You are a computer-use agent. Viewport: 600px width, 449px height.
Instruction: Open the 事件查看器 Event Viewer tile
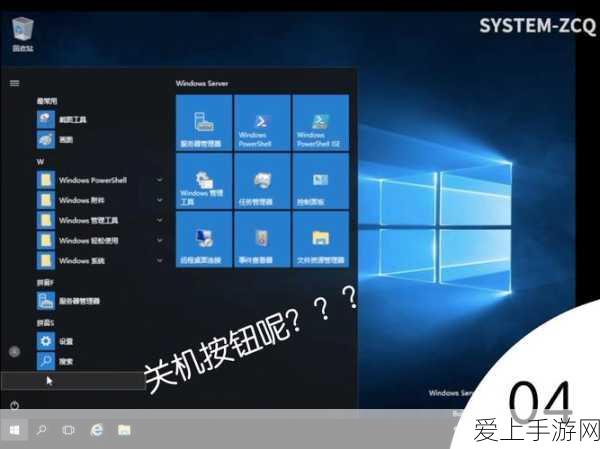pos(262,239)
